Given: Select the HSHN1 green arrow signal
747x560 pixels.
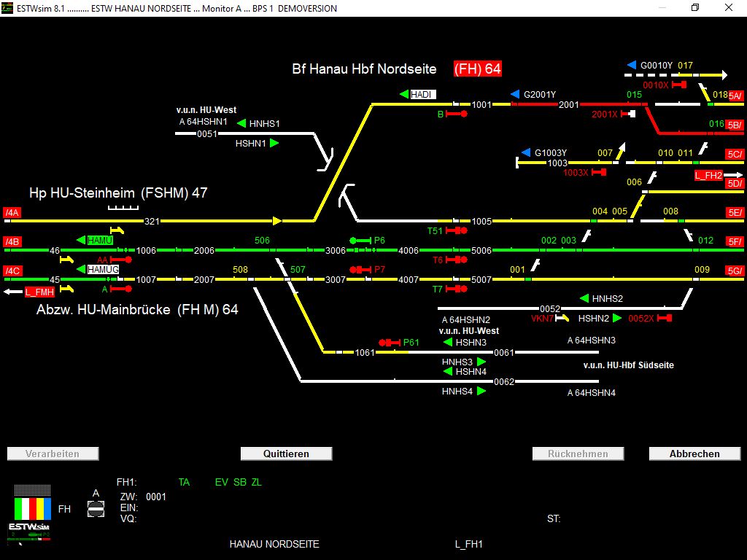Looking at the screenshot, I should pos(273,143).
